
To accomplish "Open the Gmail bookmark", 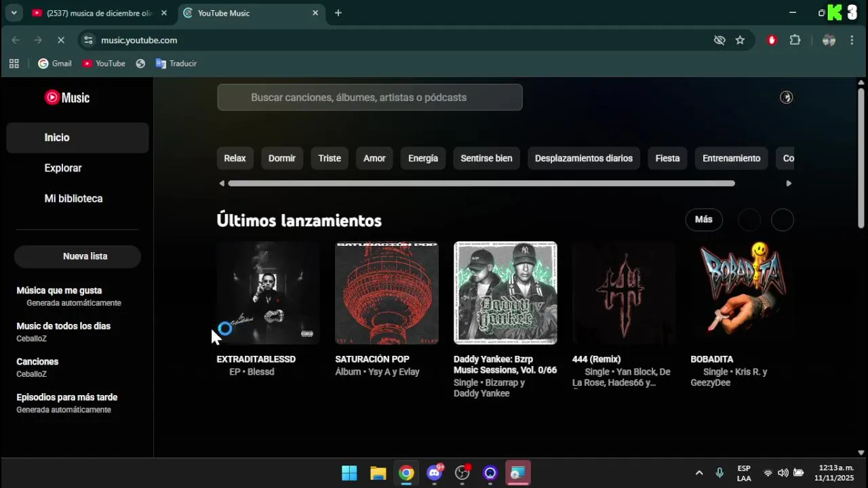I will click(x=55, y=64).
